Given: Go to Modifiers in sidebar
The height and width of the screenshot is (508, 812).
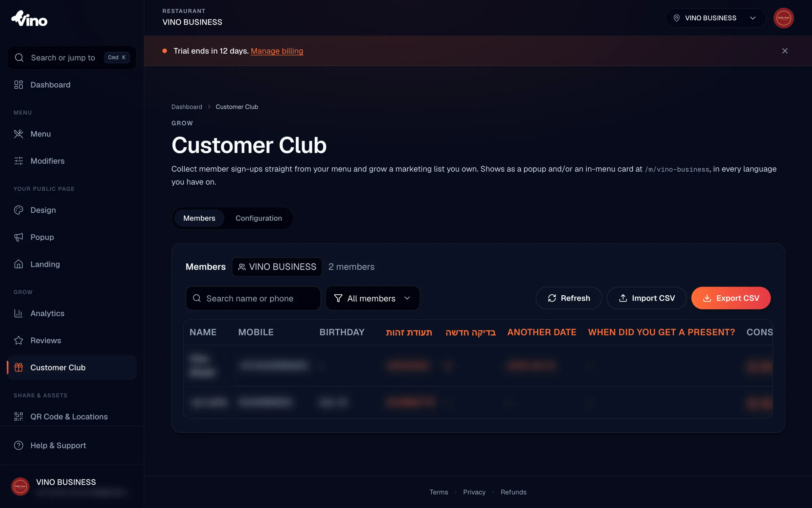Looking at the screenshot, I should 72,161.
